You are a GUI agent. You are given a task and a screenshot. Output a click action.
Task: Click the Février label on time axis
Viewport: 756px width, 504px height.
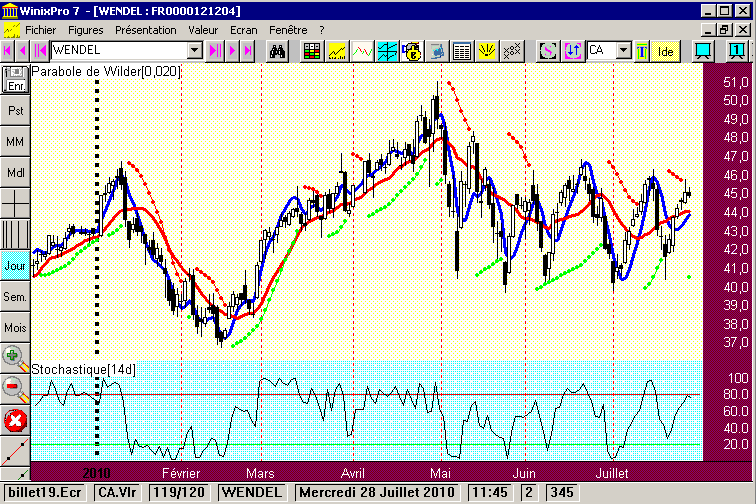coord(181,473)
